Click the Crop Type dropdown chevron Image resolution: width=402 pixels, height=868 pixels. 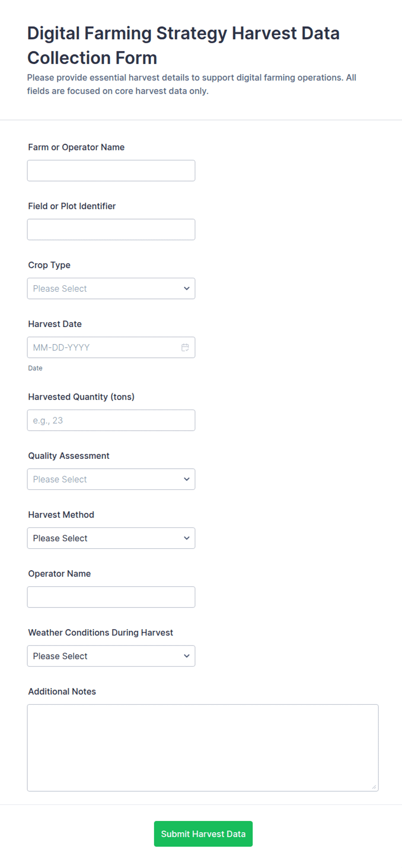click(187, 289)
